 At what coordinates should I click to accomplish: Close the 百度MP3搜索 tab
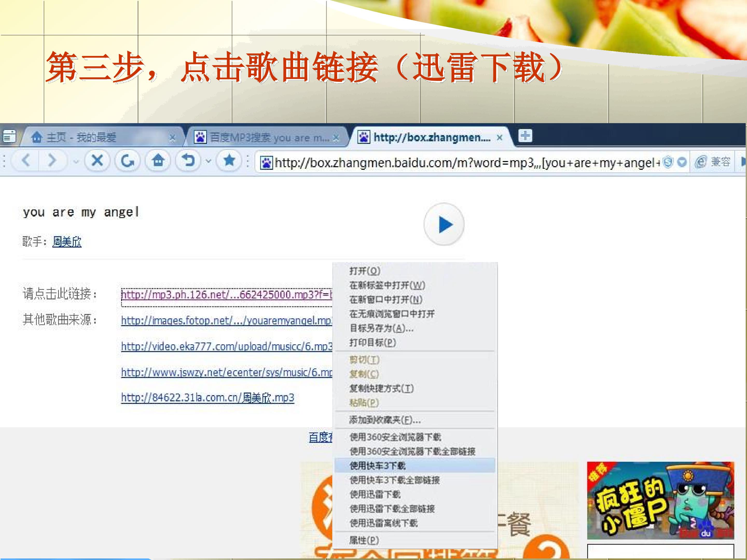tap(336, 138)
